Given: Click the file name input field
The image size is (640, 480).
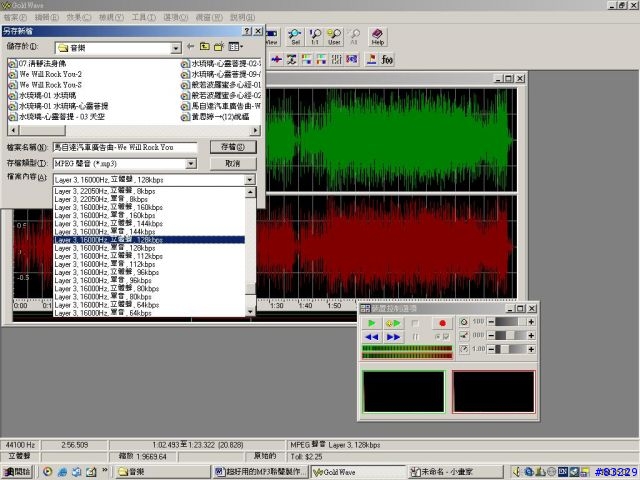Looking at the screenshot, I should coord(125,147).
